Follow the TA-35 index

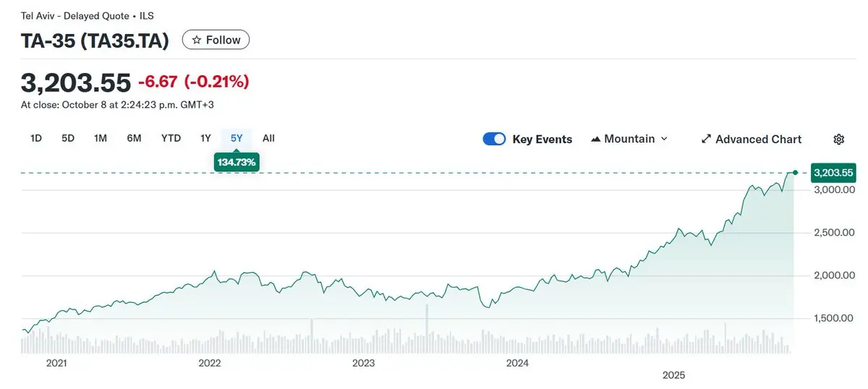click(216, 40)
